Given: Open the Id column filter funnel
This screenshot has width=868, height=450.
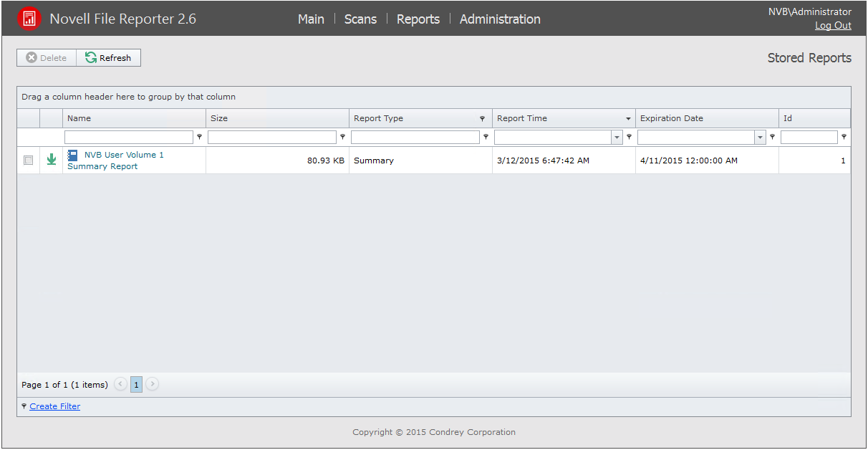Looking at the screenshot, I should 843,136.
